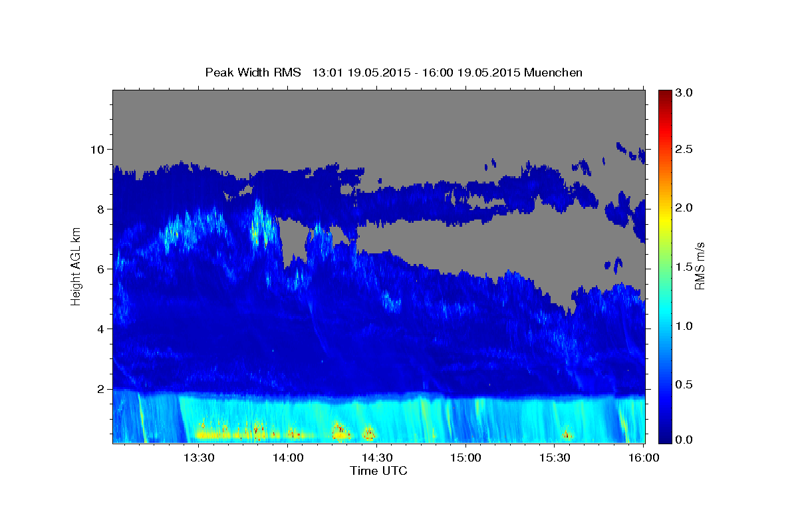Image resolution: width=798 pixels, height=532 pixels.
Task: Click the 16:00 time tick label
Action: 644,458
